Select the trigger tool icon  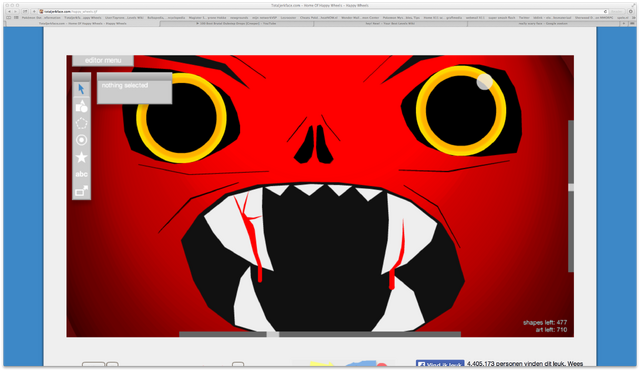tap(81, 191)
